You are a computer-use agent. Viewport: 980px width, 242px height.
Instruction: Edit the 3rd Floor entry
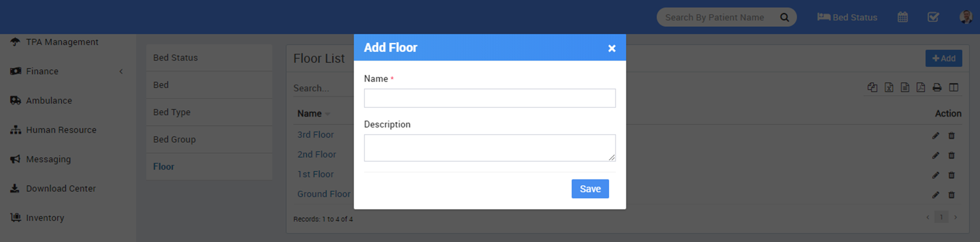pyautogui.click(x=935, y=136)
